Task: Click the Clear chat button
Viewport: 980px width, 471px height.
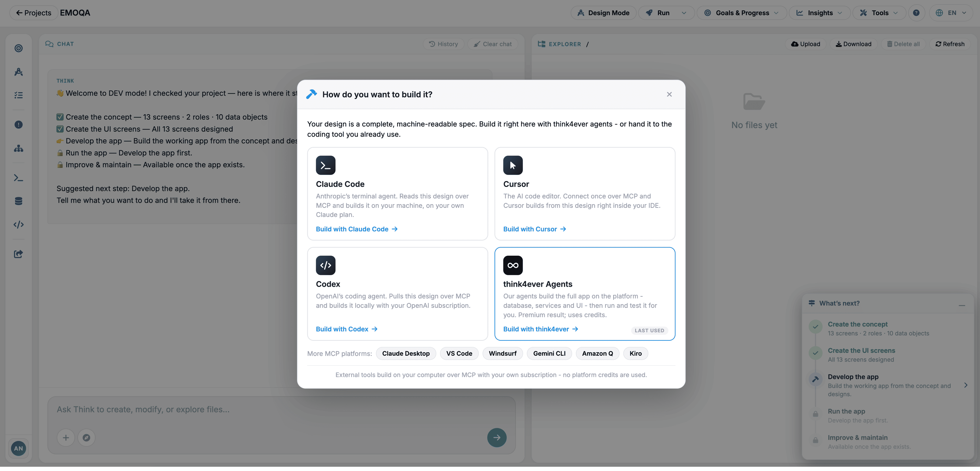Action: click(492, 44)
